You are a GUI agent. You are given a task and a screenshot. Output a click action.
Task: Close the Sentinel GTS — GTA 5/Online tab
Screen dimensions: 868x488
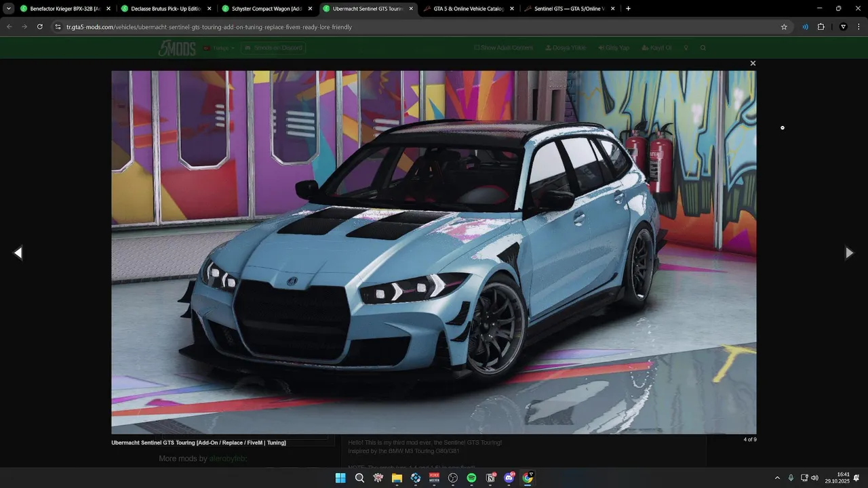point(613,9)
